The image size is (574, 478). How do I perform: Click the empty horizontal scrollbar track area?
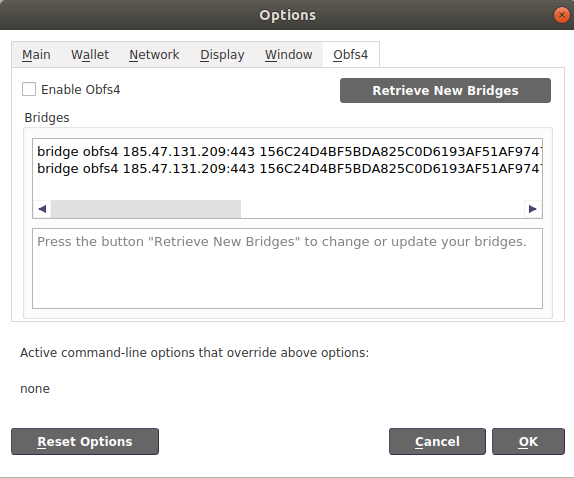click(x=382, y=209)
